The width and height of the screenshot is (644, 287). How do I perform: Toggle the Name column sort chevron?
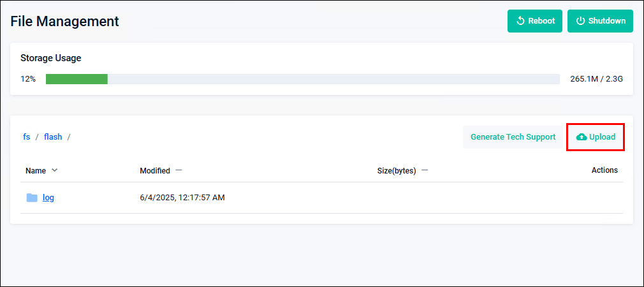pos(54,170)
